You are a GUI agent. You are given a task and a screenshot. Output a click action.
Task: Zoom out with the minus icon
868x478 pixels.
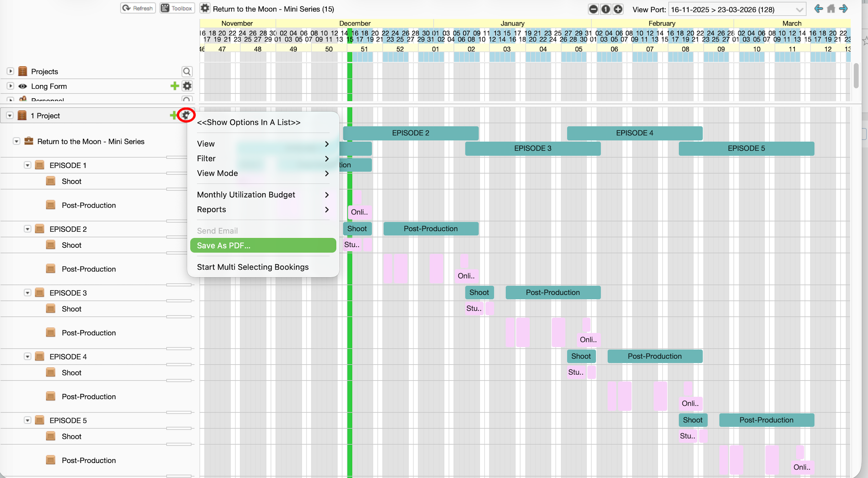click(593, 9)
